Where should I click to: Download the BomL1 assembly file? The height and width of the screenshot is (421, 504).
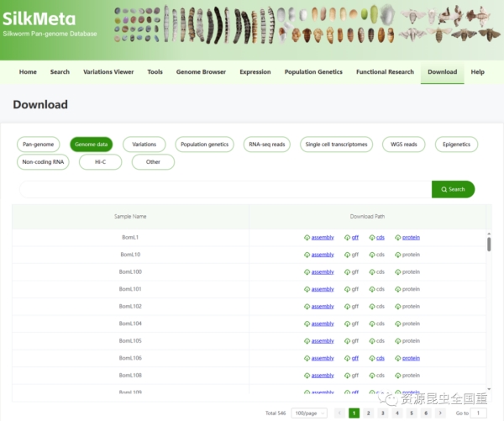[x=322, y=238]
